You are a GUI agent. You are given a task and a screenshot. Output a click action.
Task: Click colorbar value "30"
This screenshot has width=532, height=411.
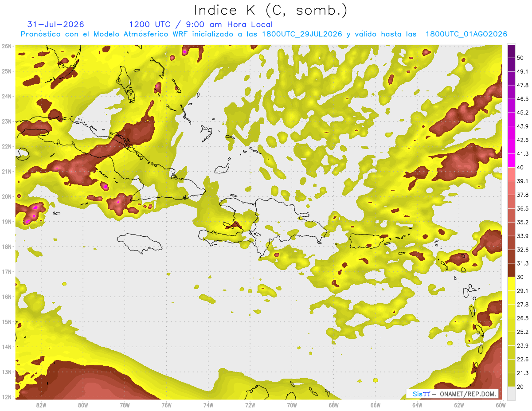click(520, 277)
